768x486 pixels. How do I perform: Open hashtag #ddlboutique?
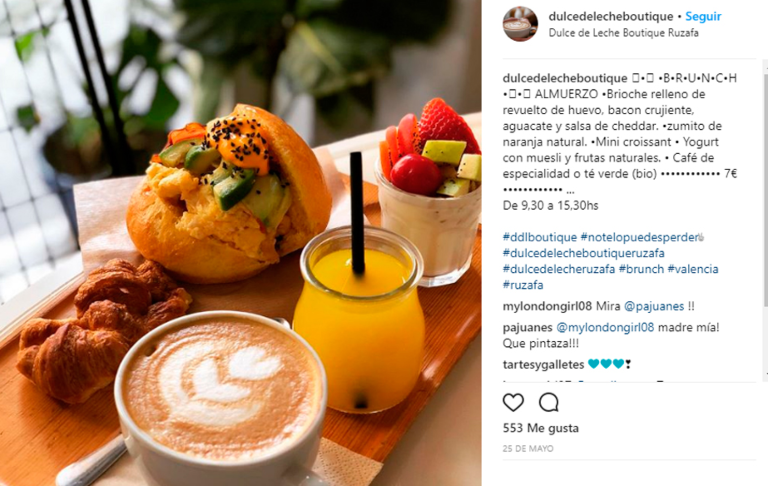click(540, 237)
